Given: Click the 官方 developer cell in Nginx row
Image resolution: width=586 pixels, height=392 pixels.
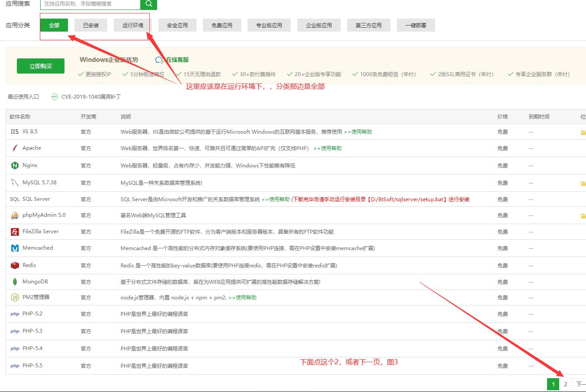Looking at the screenshot, I should 86,166.
